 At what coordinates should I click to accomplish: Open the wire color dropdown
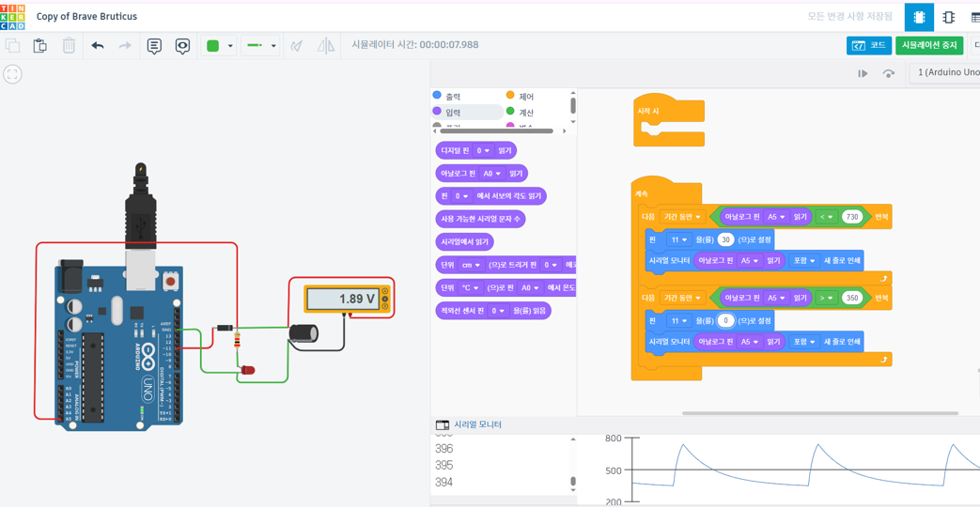pyautogui.click(x=219, y=45)
